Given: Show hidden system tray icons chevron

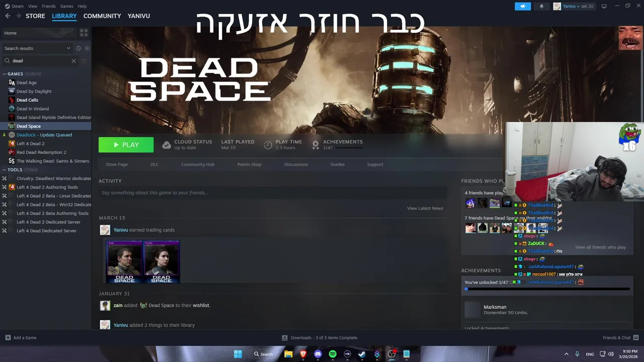Looking at the screenshot, I should (566, 354).
